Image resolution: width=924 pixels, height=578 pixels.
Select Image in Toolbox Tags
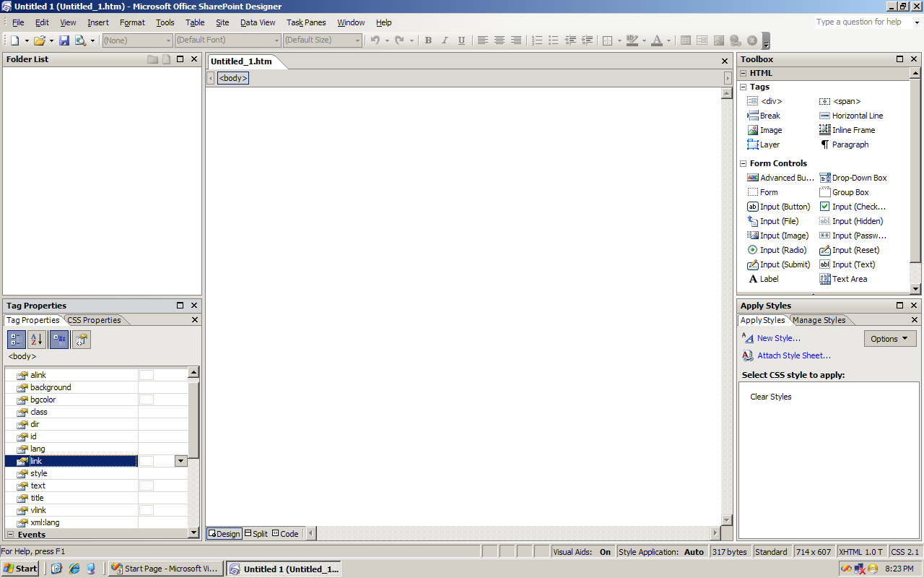(764, 130)
